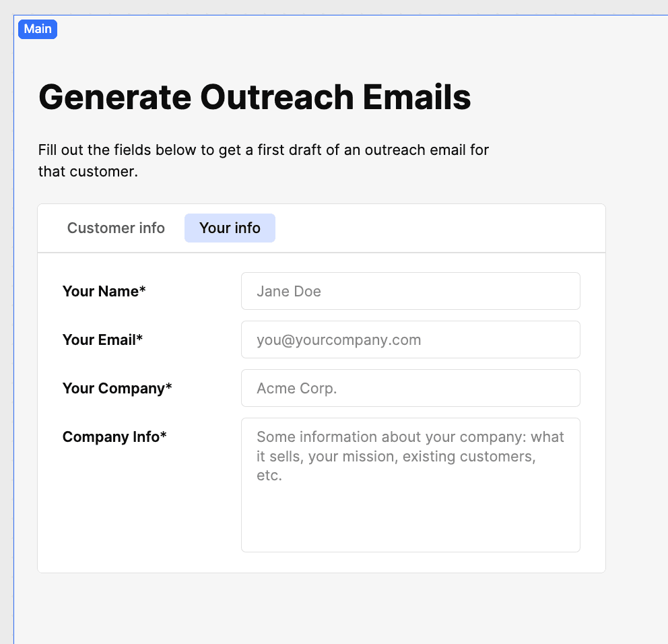Click blank Main frame area below the form card
Image resolution: width=668 pixels, height=644 pixels.
tap(323, 606)
